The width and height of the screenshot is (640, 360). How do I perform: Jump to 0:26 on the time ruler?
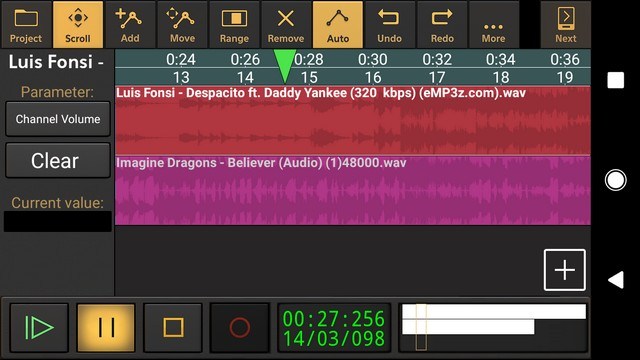[x=245, y=60]
